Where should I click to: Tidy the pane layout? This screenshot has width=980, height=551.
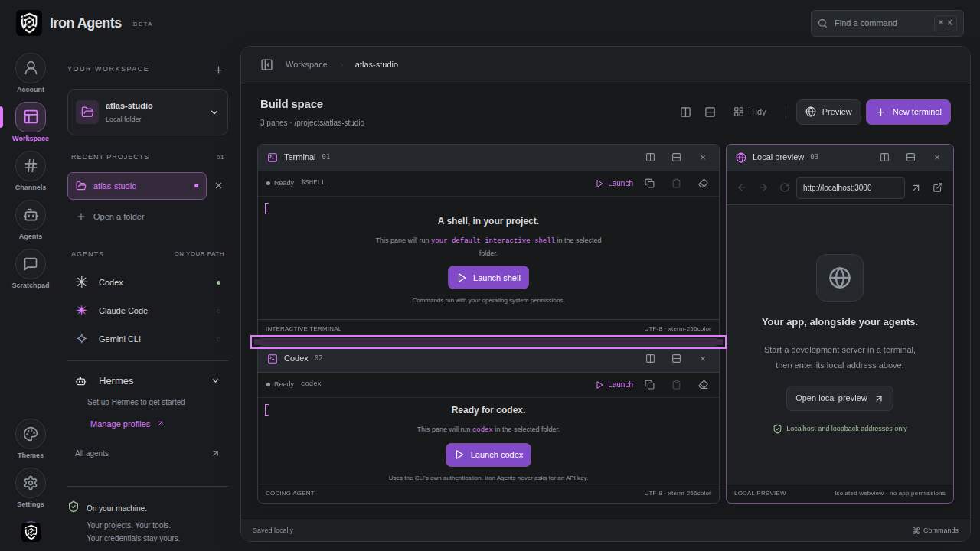[x=750, y=112]
